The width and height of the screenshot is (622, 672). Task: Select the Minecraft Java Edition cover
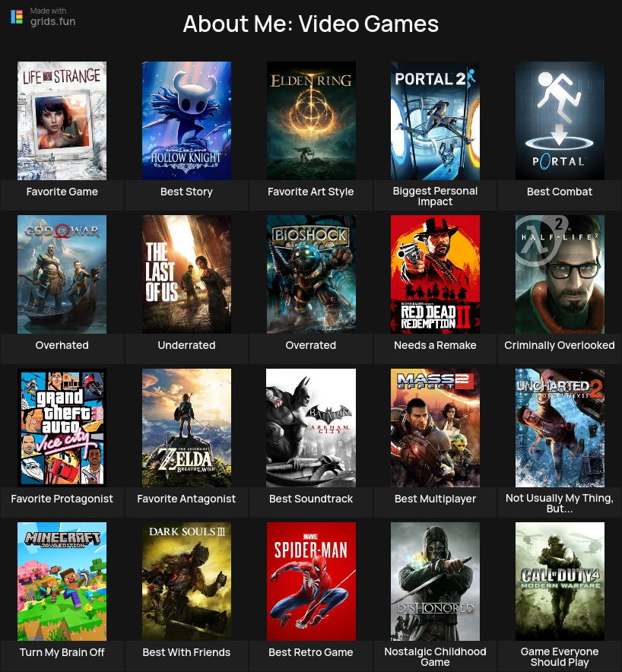[x=62, y=581]
